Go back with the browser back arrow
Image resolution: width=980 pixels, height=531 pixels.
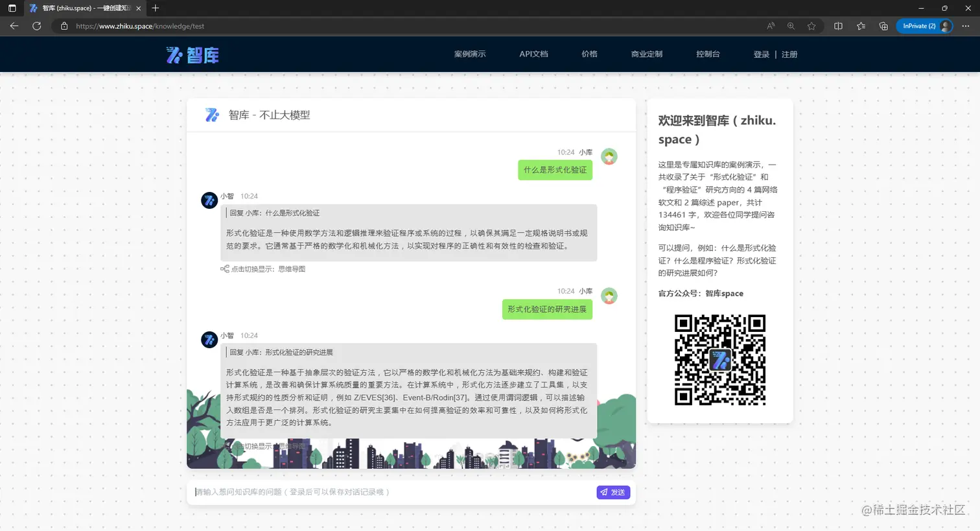click(x=14, y=26)
